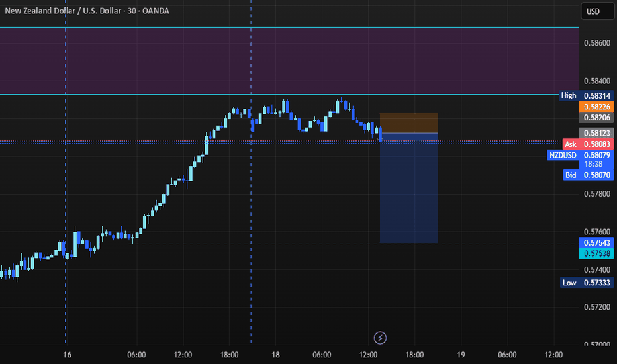The image size is (617, 364).
Task: Click the 0.58600 level on the price scale
Action: 597,43
